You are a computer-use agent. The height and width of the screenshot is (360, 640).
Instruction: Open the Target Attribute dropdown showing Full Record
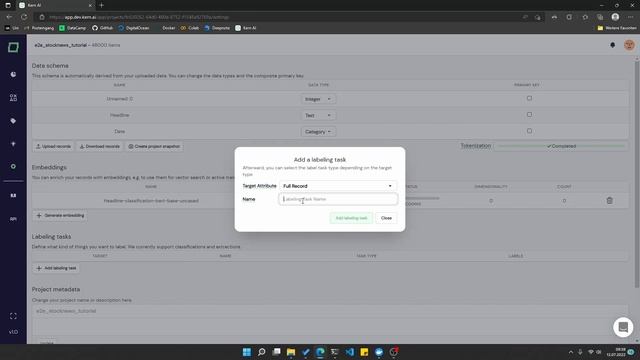[x=338, y=186]
